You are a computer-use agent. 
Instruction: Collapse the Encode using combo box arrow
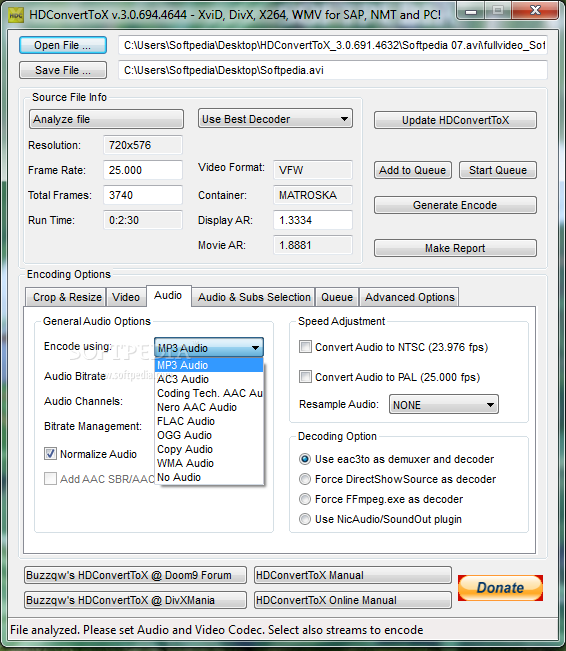pyautogui.click(x=255, y=348)
